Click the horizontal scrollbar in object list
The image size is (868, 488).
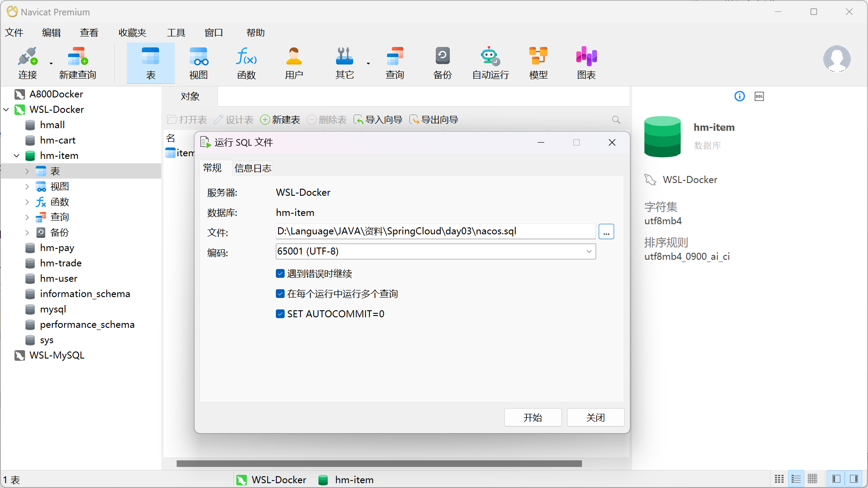click(379, 464)
